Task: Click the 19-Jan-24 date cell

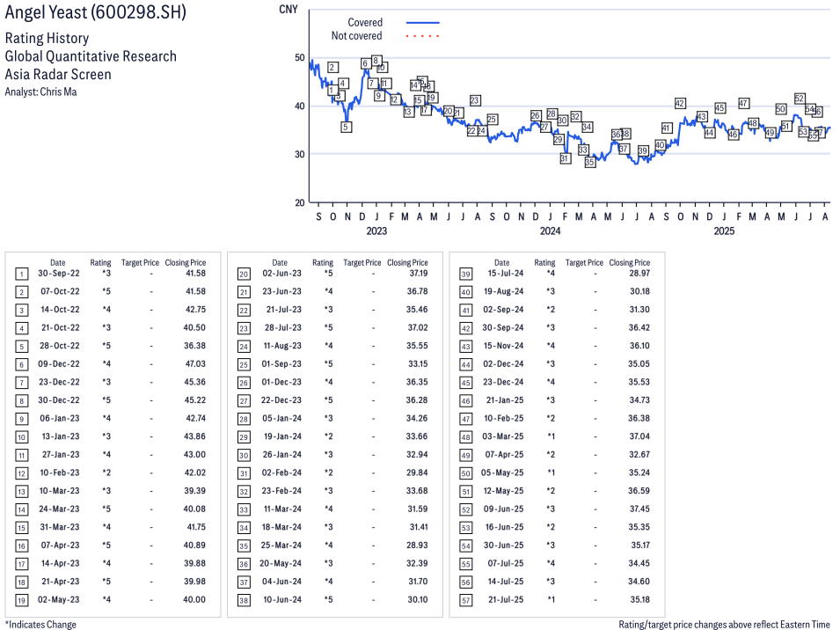Action: point(282,436)
